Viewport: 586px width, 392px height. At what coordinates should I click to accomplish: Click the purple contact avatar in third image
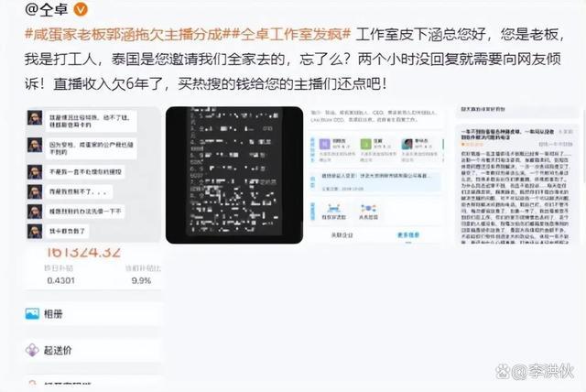(324, 144)
